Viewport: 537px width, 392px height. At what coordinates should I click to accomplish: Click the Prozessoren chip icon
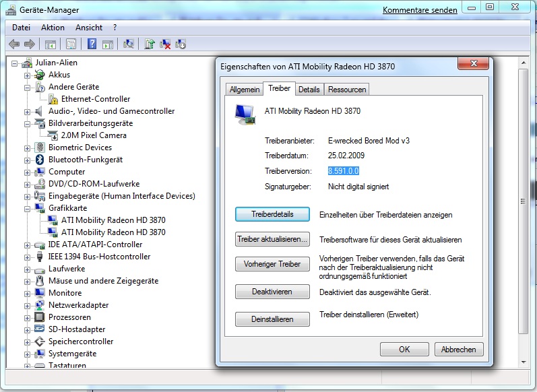coord(40,317)
